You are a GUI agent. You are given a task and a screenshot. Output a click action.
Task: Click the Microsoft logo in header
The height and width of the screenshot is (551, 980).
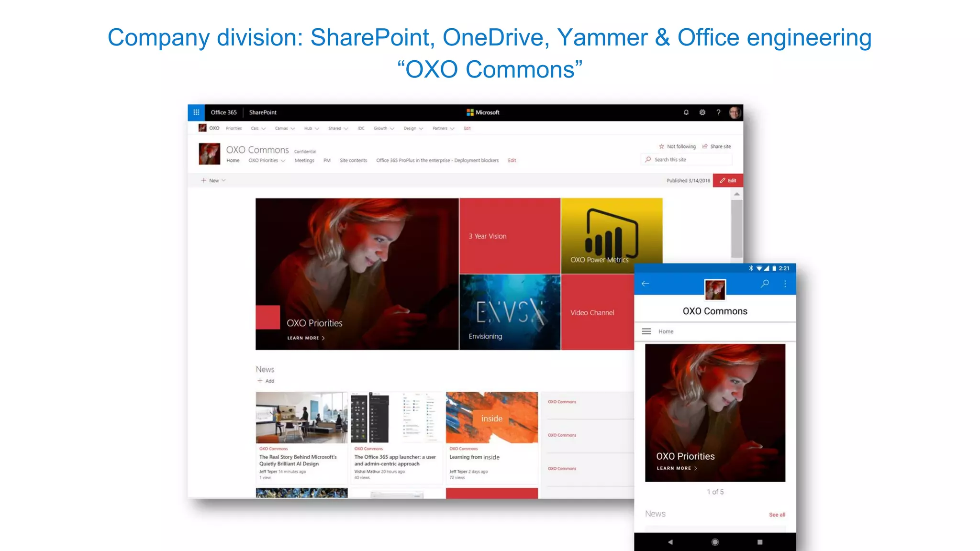coord(483,112)
